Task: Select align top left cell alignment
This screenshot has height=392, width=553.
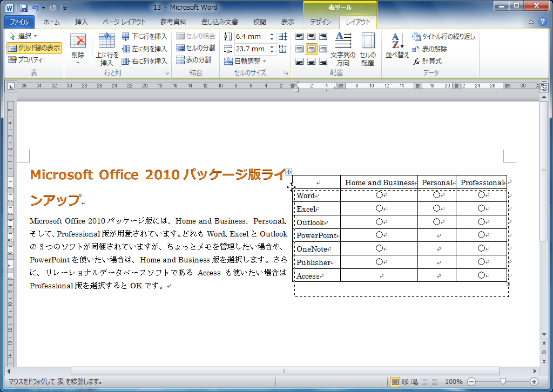Action: (299, 36)
